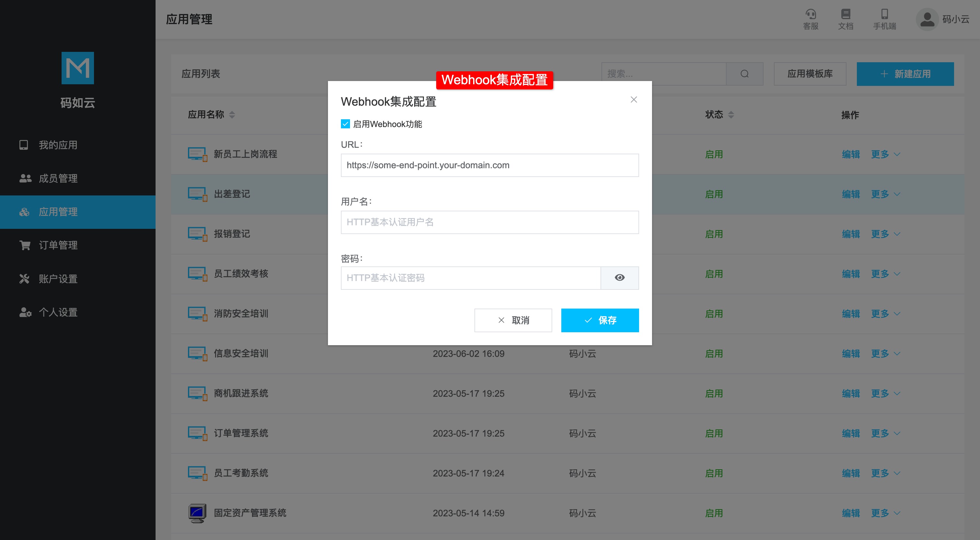980x540 pixels.
Task: Click the 搜索 search box
Action: (x=663, y=74)
